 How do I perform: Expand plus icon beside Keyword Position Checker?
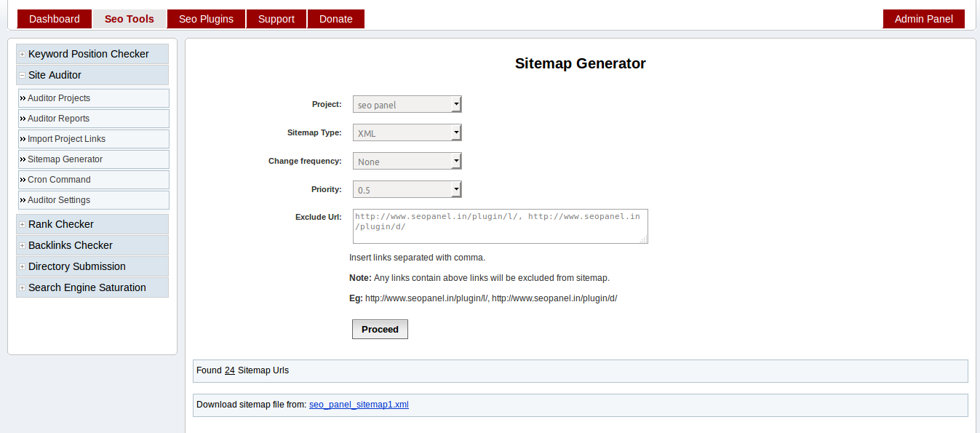[x=23, y=54]
